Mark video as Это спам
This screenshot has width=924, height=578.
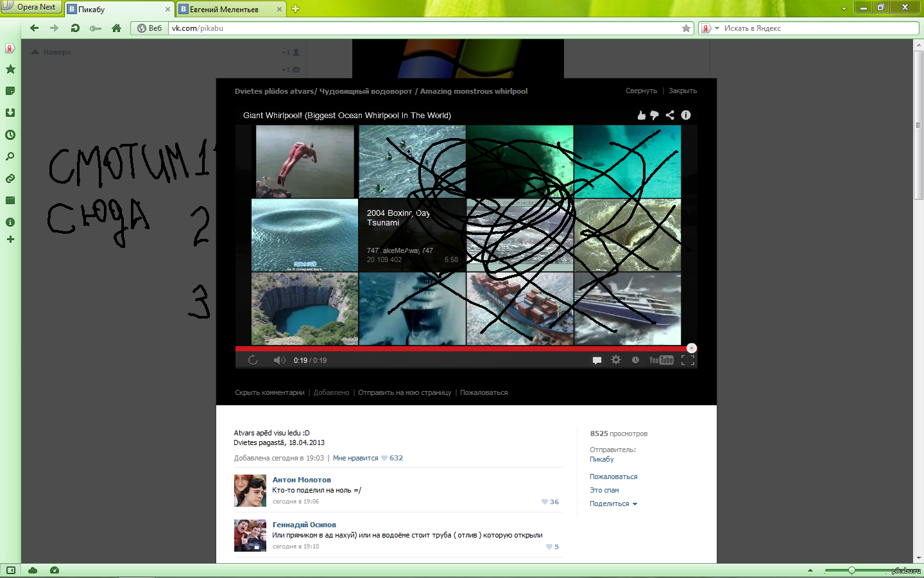(604, 490)
